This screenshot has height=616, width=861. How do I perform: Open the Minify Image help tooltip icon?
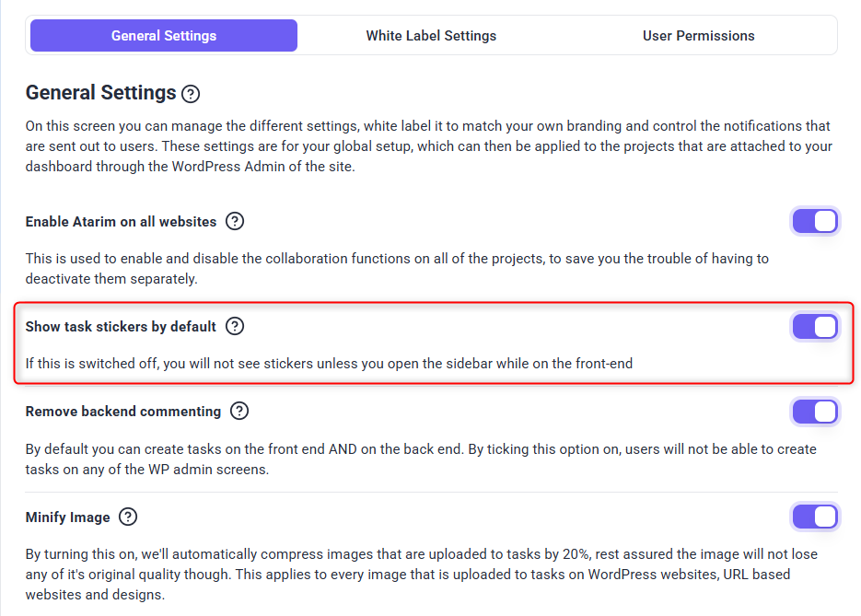click(128, 517)
